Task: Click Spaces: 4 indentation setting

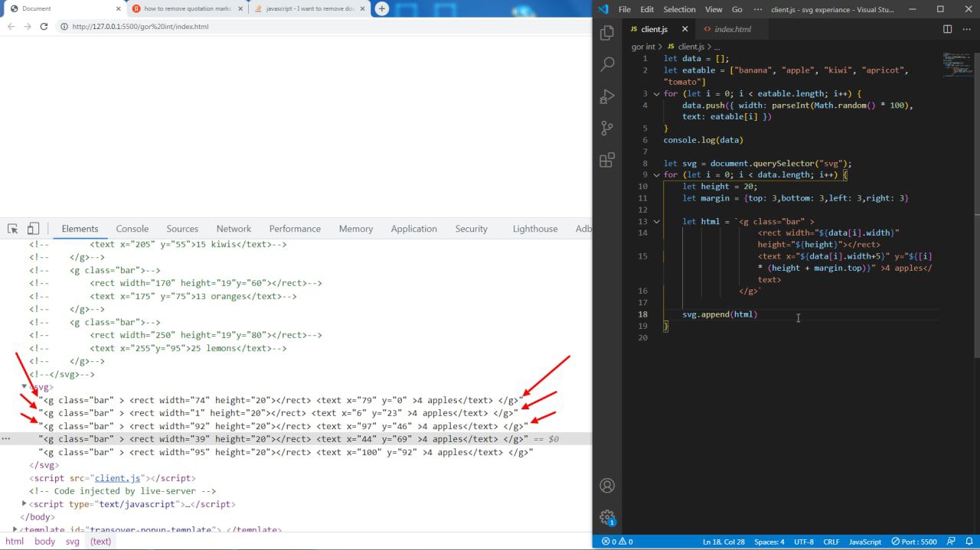Action: click(769, 542)
